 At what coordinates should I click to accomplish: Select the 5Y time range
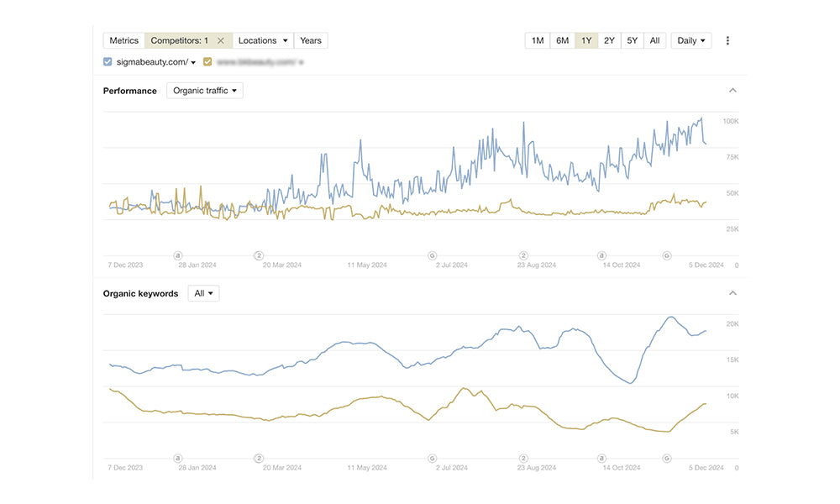[632, 40]
